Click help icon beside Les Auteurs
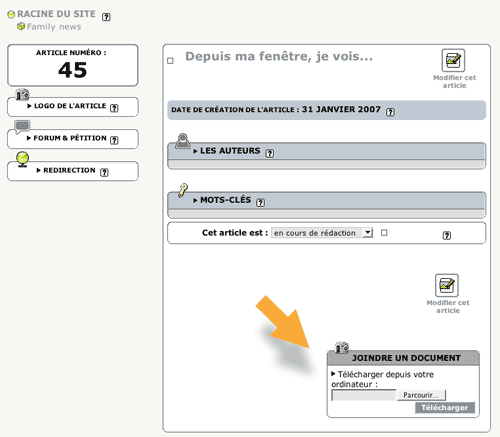Screen dimensions: 500x437 (x=269, y=153)
